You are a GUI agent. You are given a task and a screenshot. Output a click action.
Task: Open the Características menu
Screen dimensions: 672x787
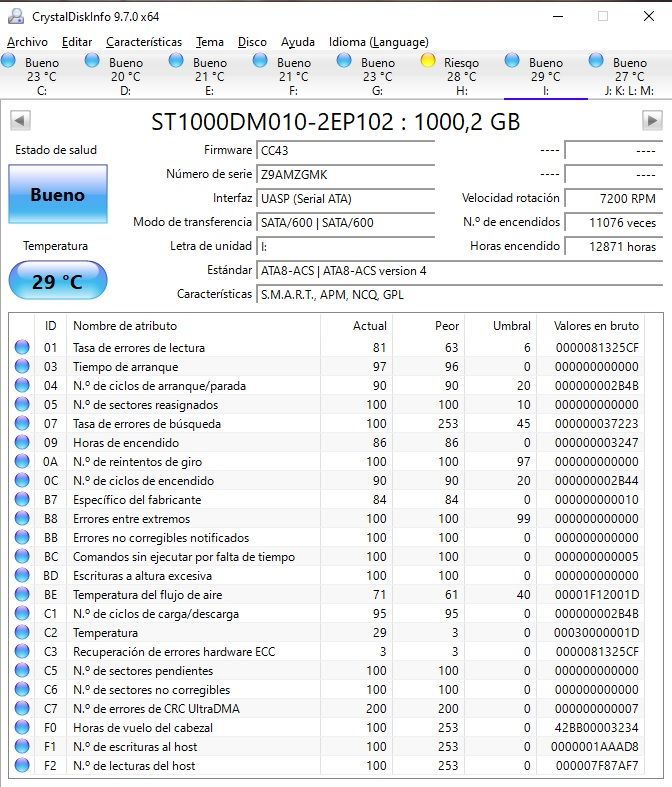pyautogui.click(x=144, y=42)
